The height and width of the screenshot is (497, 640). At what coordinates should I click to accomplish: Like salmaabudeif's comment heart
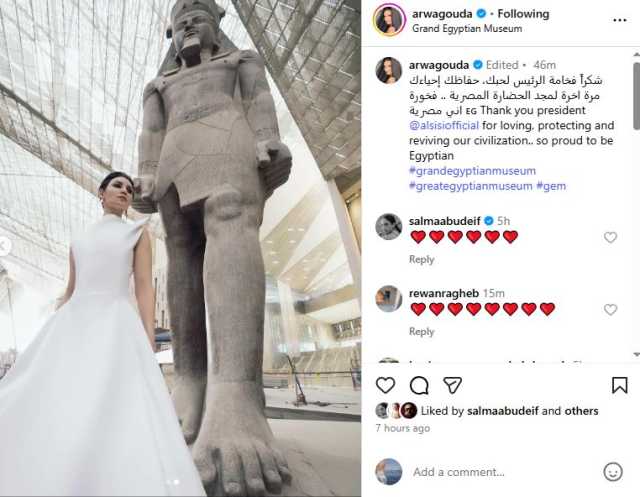pos(610,237)
